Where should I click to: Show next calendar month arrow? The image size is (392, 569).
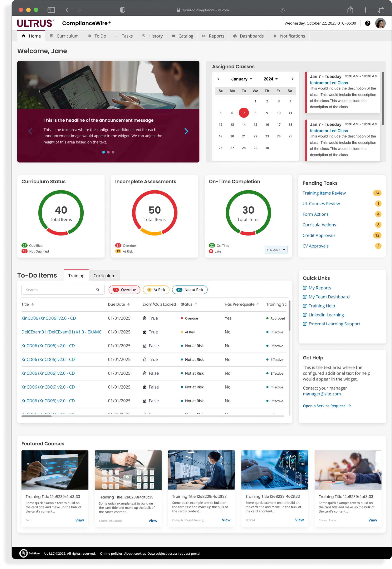coord(292,79)
